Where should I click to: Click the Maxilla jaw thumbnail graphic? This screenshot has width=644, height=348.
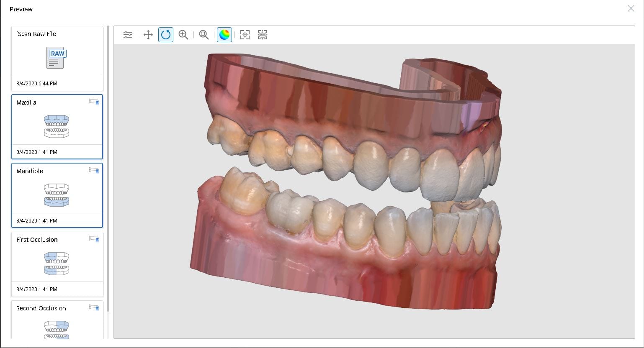(57, 127)
